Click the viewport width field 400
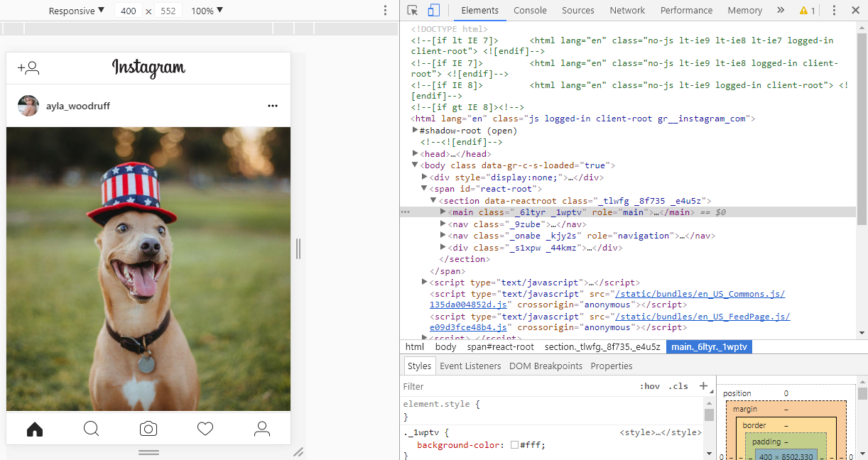 129,11
